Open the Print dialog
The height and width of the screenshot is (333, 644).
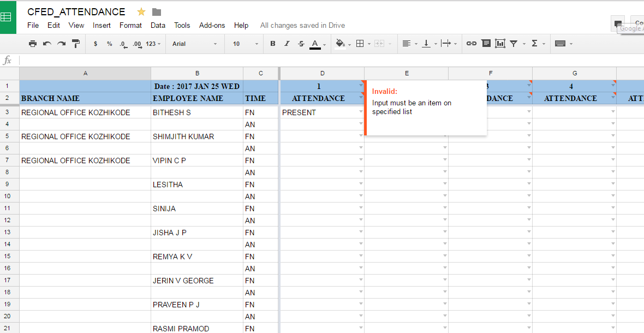pyautogui.click(x=32, y=44)
